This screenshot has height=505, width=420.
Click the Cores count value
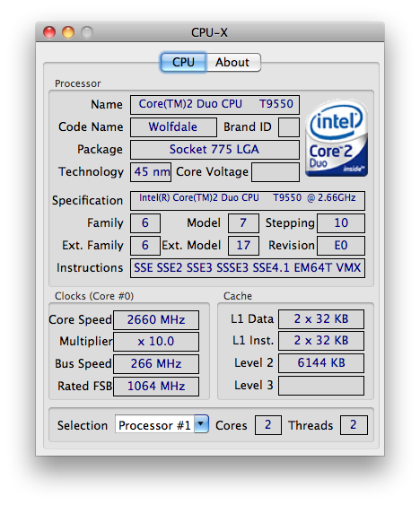(x=268, y=425)
